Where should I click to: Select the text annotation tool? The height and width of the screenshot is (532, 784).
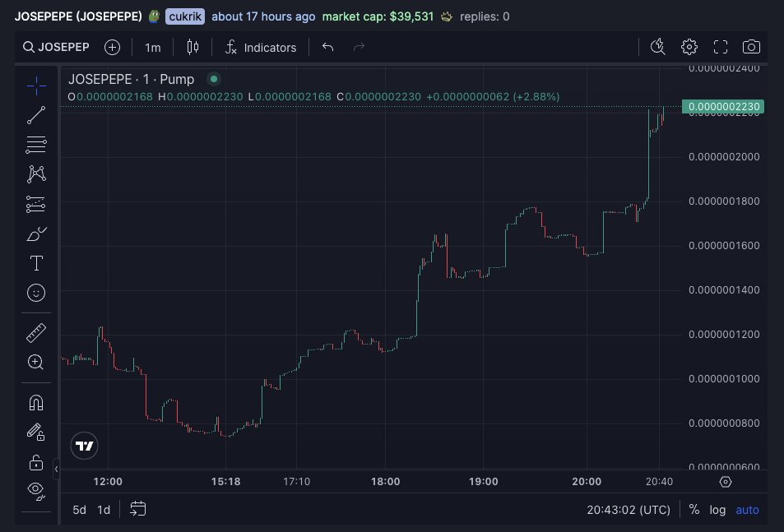pos(36,263)
